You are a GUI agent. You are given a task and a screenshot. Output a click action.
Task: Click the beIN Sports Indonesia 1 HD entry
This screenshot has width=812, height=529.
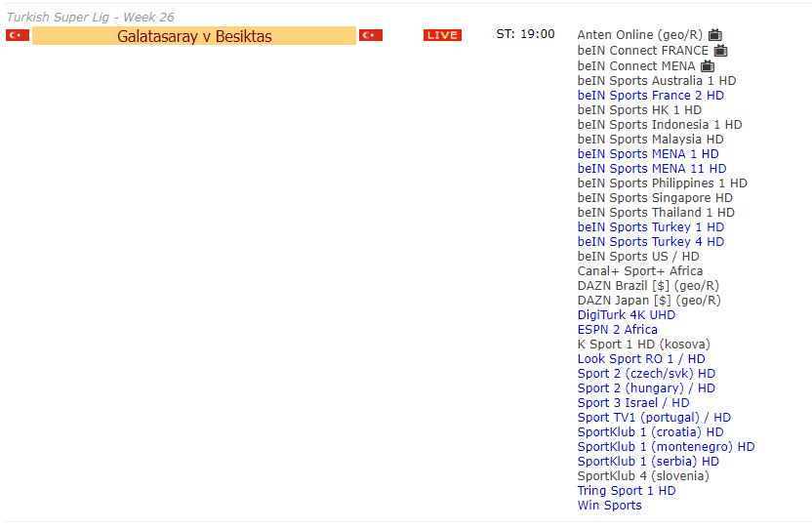coord(660,125)
